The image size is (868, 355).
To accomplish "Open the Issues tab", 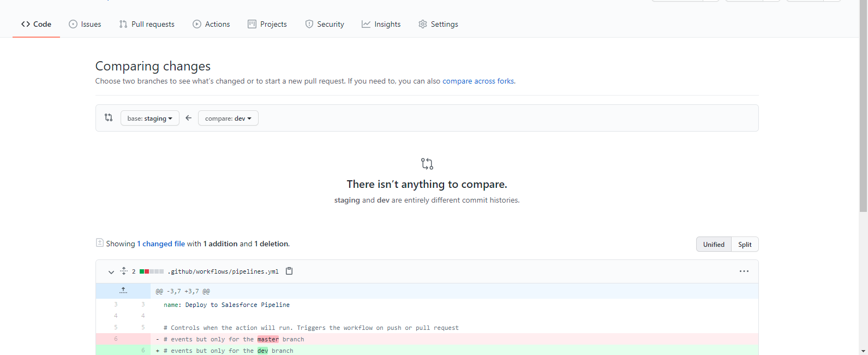I will pyautogui.click(x=85, y=24).
